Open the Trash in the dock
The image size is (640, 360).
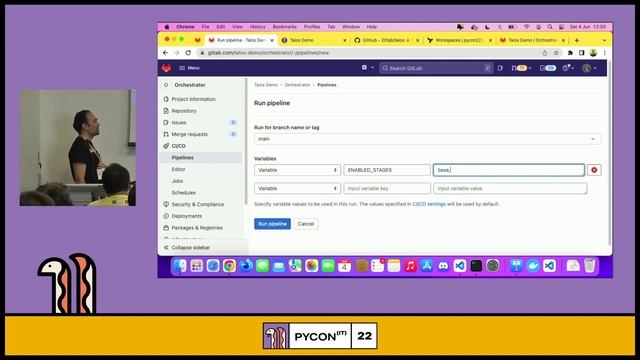click(589, 266)
